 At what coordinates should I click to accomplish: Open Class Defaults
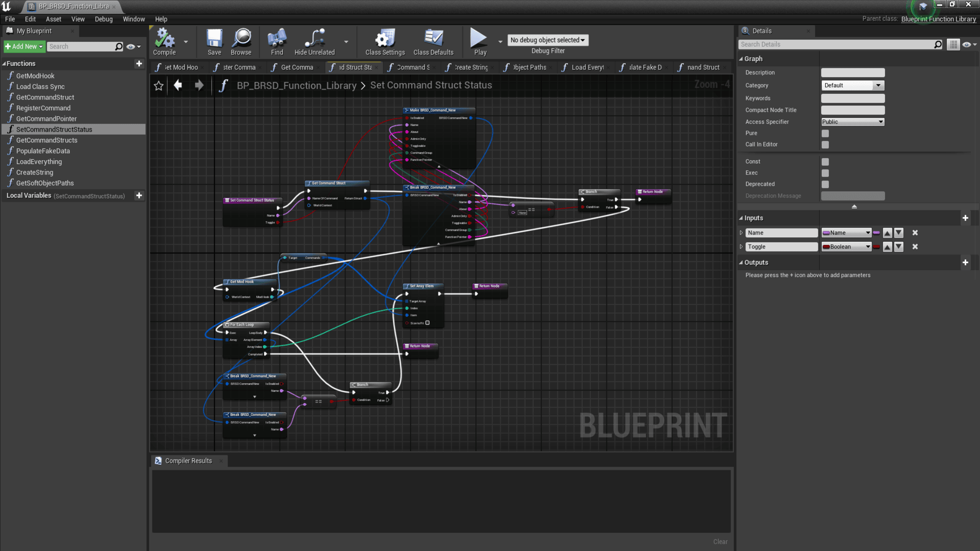433,39
